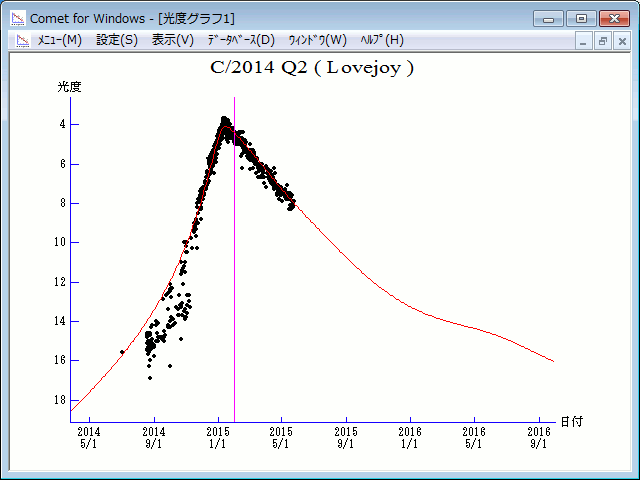Screen dimensions: 640x480
Task: Restore the inner 光度グラフ1 child window
Action: click(x=602, y=41)
